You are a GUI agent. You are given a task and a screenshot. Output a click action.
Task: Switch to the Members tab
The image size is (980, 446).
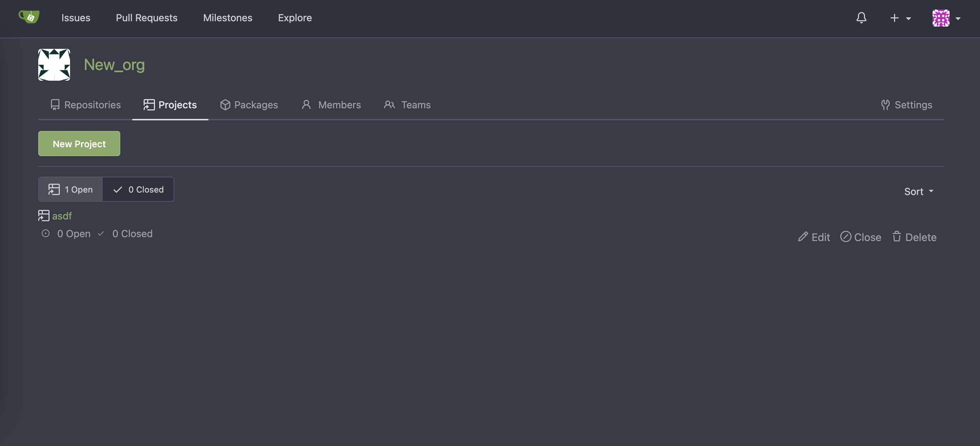point(331,105)
